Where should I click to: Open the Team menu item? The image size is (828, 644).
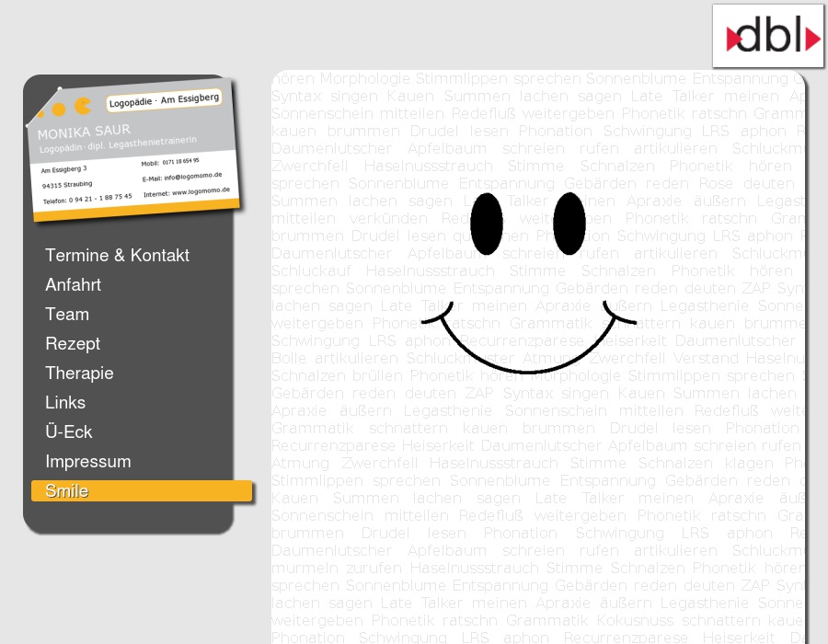click(67, 315)
